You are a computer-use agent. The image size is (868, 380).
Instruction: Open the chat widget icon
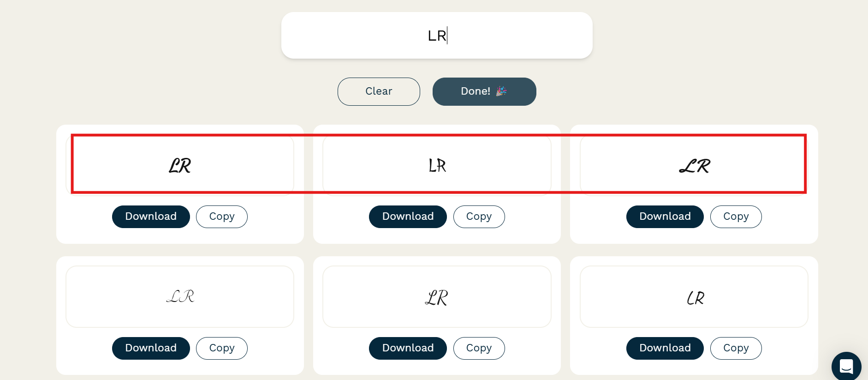pos(846,366)
